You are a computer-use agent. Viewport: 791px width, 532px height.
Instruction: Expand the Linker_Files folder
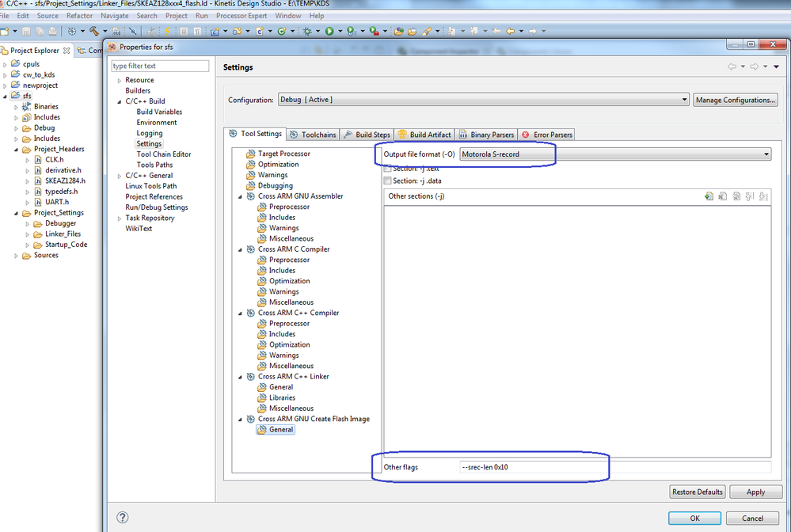coord(27,234)
